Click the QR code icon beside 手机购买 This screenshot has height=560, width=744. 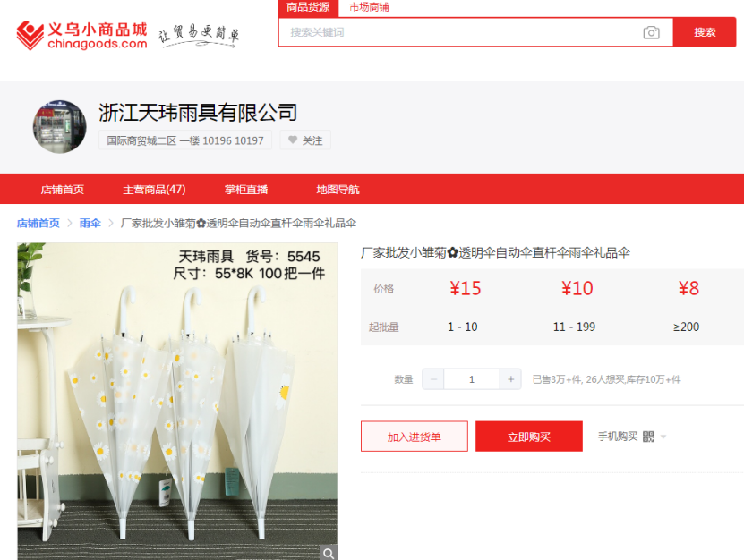point(648,437)
